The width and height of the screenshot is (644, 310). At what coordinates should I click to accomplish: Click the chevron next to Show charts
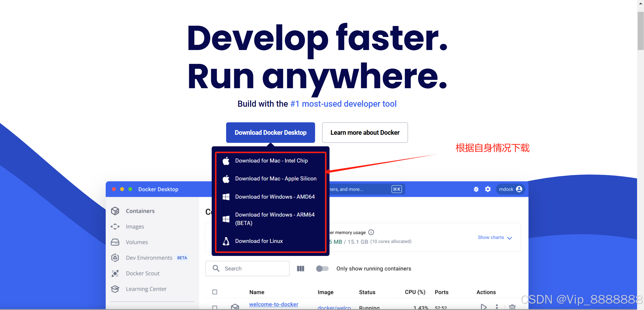pos(509,238)
